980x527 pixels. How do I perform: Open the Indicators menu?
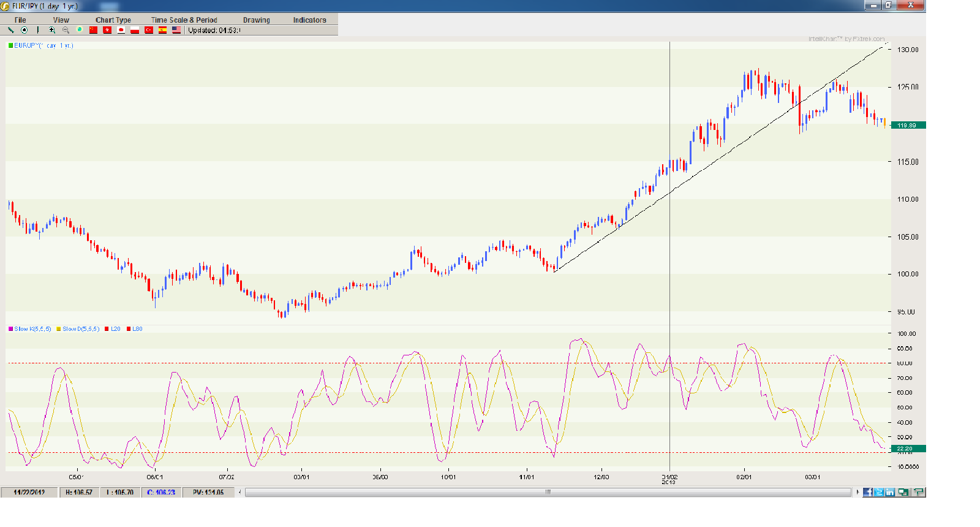pyautogui.click(x=310, y=20)
